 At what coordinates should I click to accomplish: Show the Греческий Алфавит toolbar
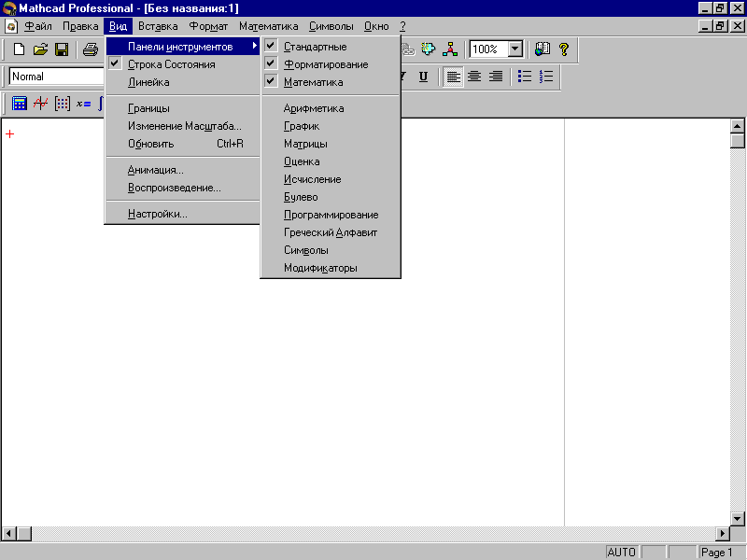331,232
